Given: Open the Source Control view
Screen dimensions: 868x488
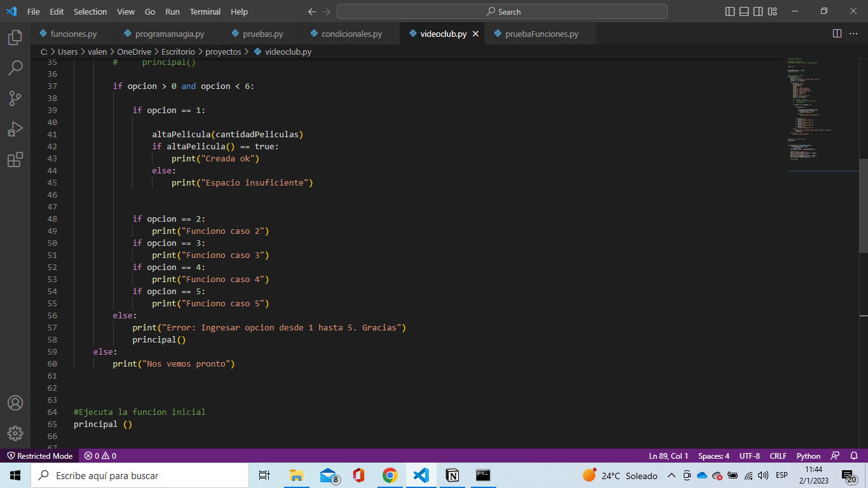Looking at the screenshot, I should click(15, 98).
